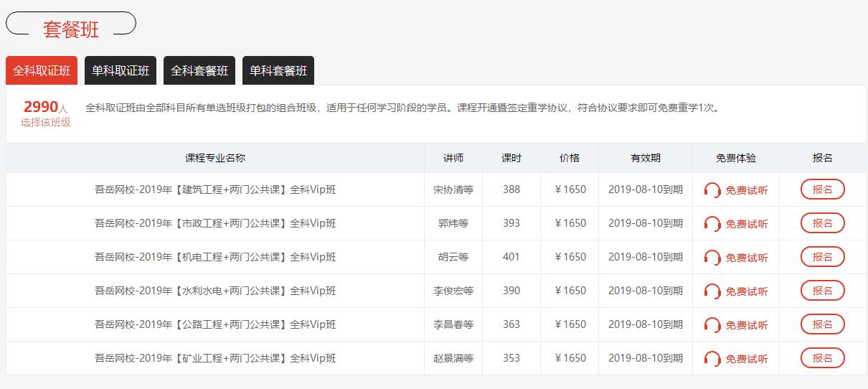Click 免费试听 link for 公路工程 course
Screen dimensions: 868x389
click(x=747, y=325)
